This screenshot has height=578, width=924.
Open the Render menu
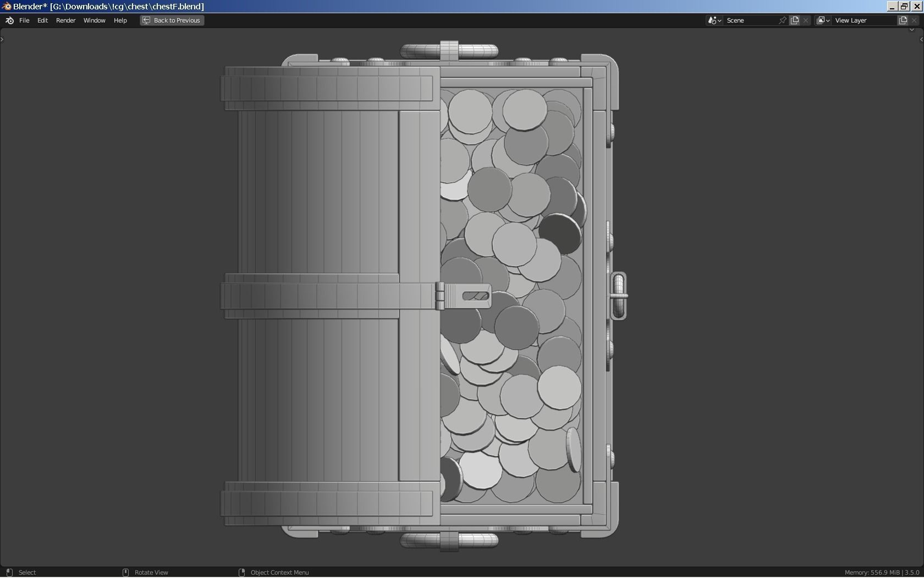[x=65, y=20]
